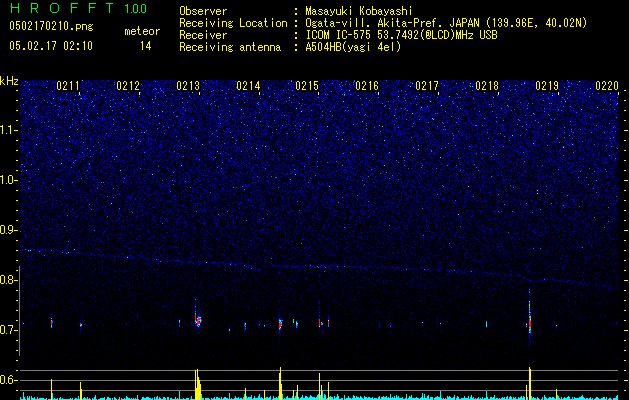Click the HROFFT 1.0.0 title text
The height and width of the screenshot is (400, 629).
click(78, 8)
